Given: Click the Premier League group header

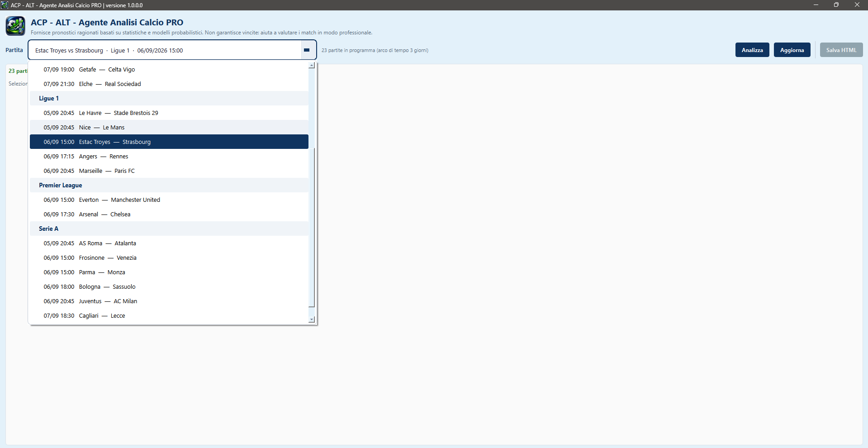Looking at the screenshot, I should click(x=169, y=185).
